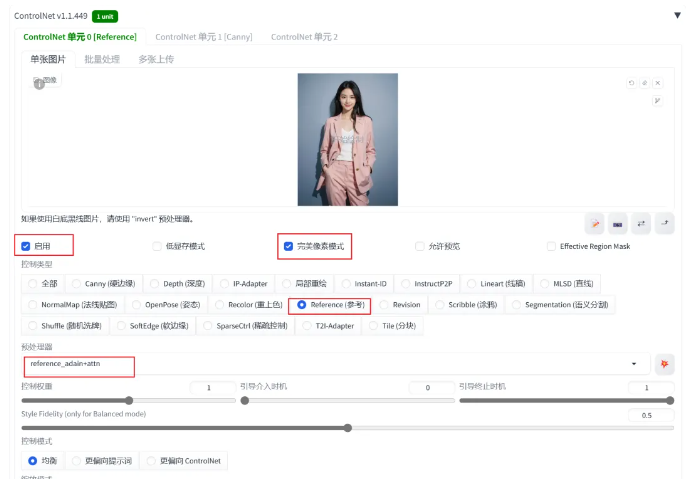Enable the Effective Region Mask checkbox

point(551,246)
